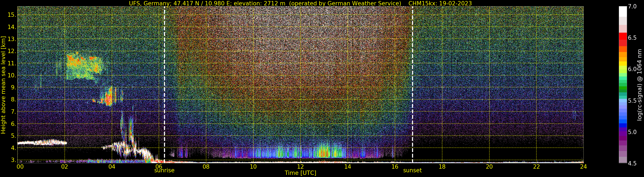Click the height tick label 10.
This screenshot has width=644, height=177.
coord(12,75)
